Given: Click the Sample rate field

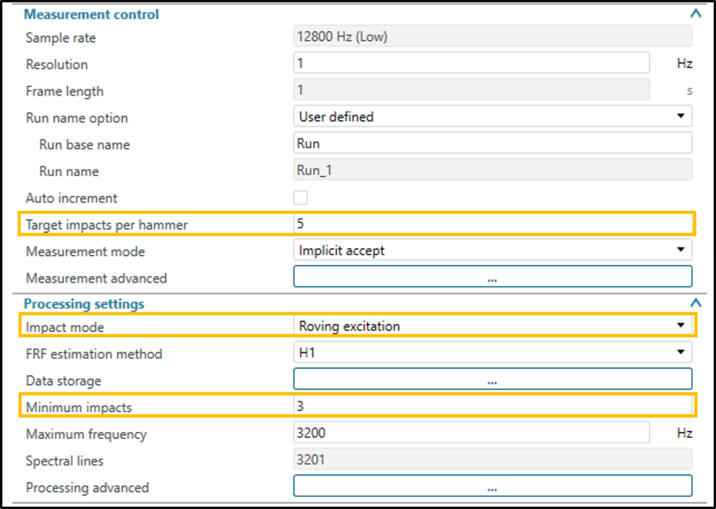Looking at the screenshot, I should click(492, 37).
